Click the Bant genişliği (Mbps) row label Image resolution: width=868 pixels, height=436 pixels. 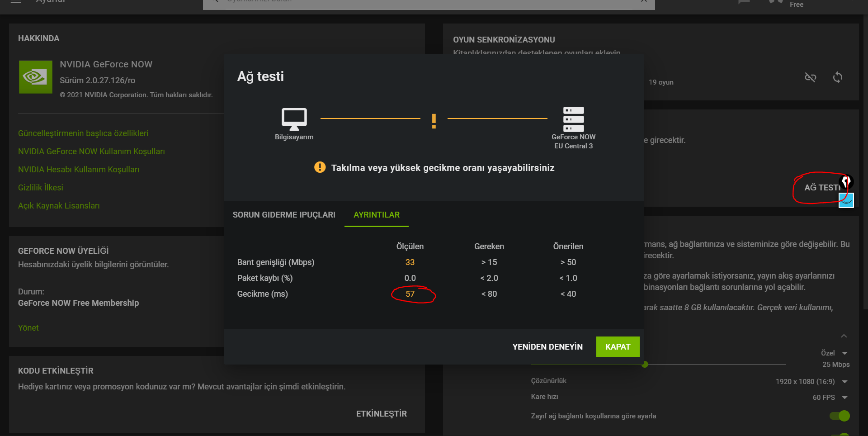click(276, 262)
